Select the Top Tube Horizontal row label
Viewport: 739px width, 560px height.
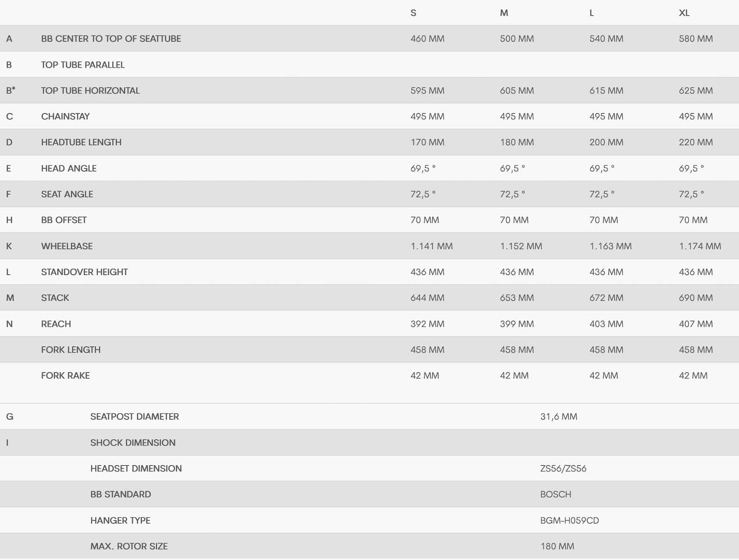(x=90, y=91)
